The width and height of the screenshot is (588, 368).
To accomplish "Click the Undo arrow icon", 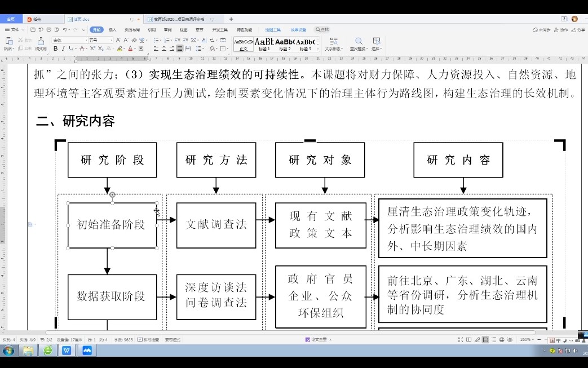I will click(x=65, y=29).
